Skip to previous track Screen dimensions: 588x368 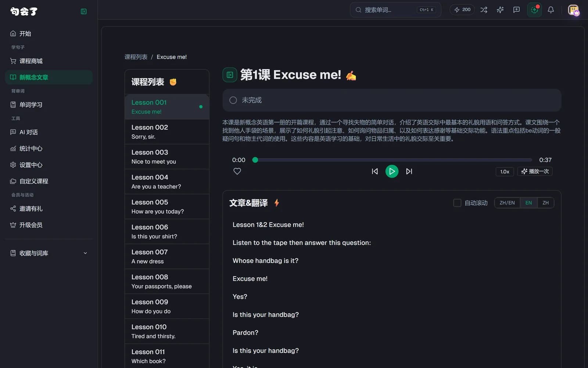(374, 171)
